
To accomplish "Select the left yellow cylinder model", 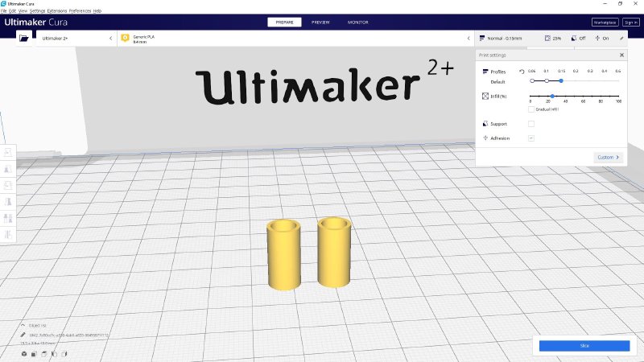I will tap(283, 255).
